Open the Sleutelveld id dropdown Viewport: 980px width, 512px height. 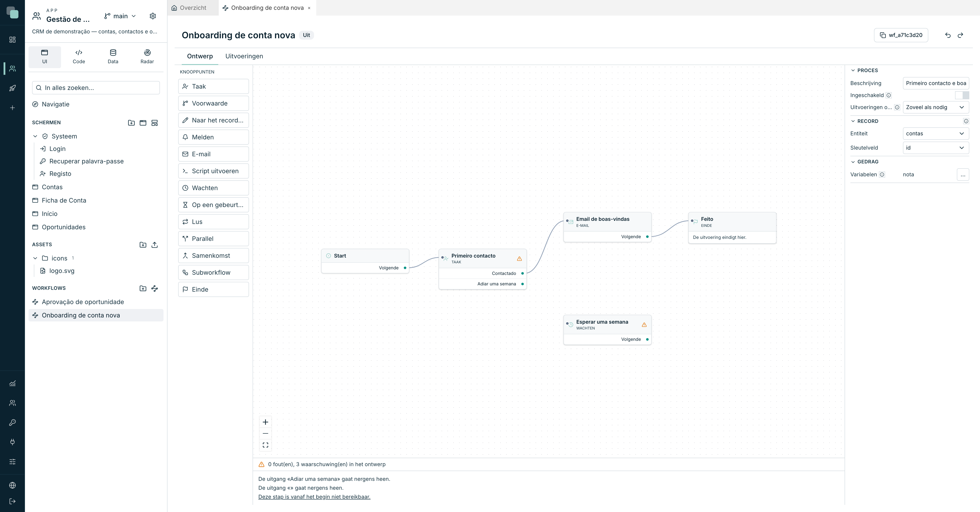[x=936, y=148]
